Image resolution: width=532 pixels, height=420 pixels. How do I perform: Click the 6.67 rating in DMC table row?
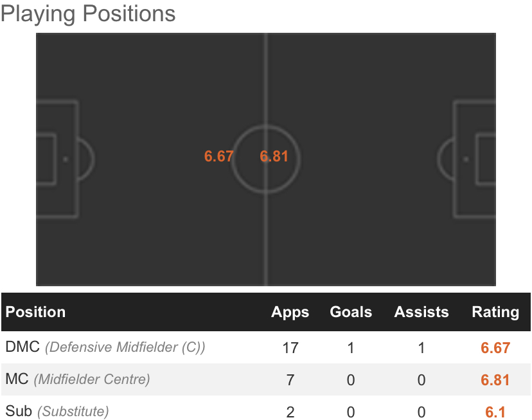495,348
